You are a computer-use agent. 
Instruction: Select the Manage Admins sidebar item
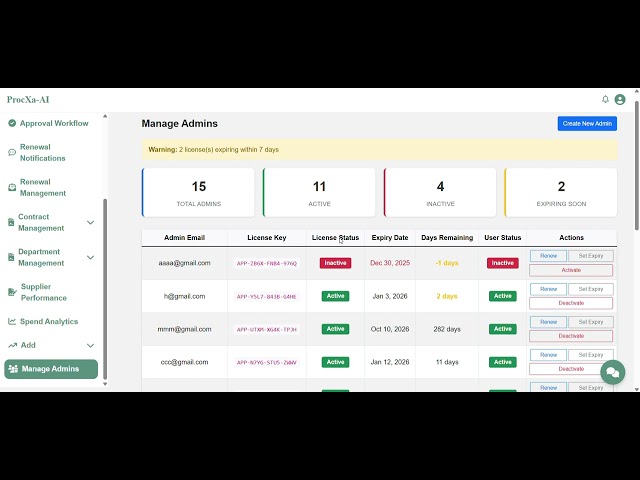coord(51,369)
